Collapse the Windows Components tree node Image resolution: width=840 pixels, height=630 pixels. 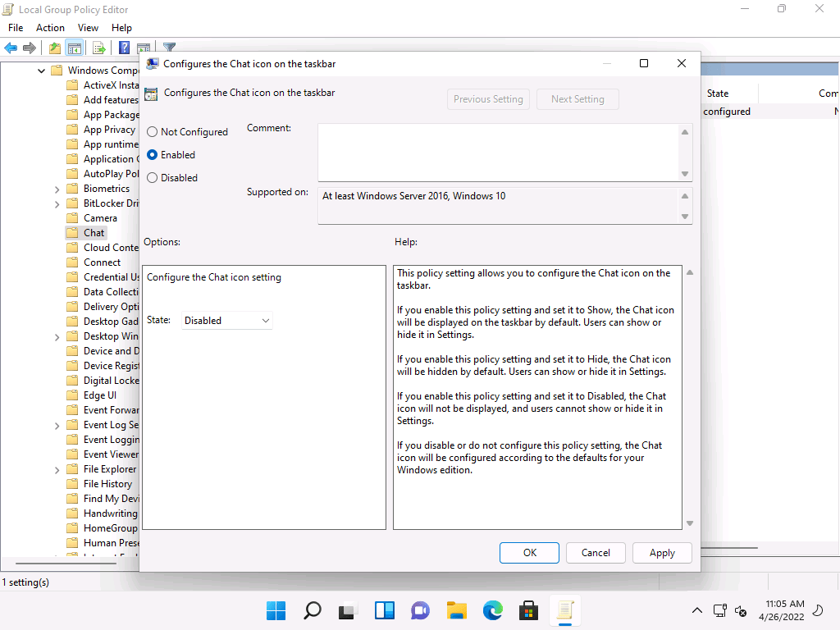[42, 71]
